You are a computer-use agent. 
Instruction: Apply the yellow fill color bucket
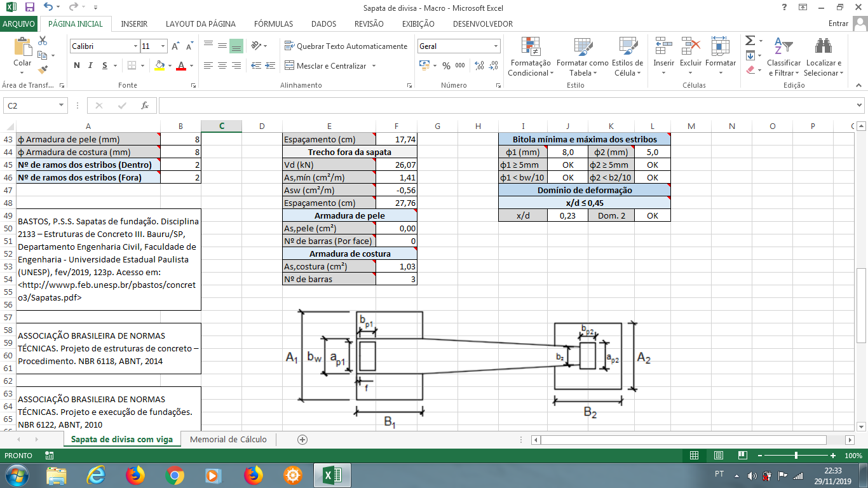pyautogui.click(x=159, y=65)
